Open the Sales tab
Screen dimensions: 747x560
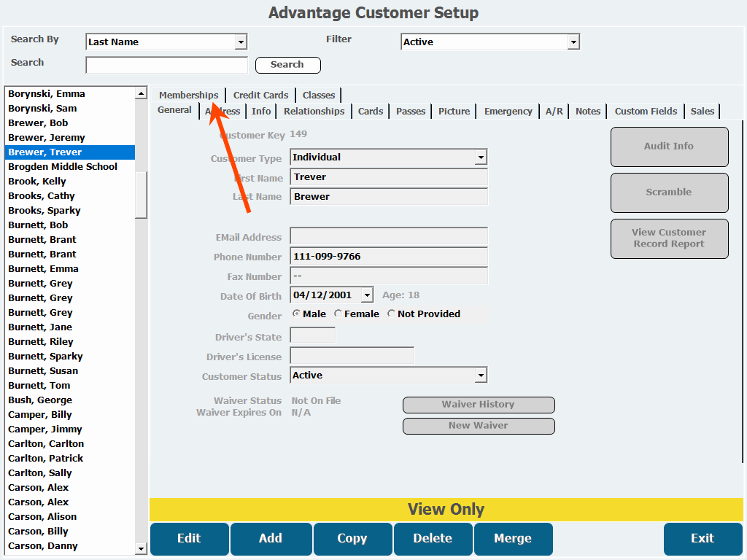tap(703, 112)
